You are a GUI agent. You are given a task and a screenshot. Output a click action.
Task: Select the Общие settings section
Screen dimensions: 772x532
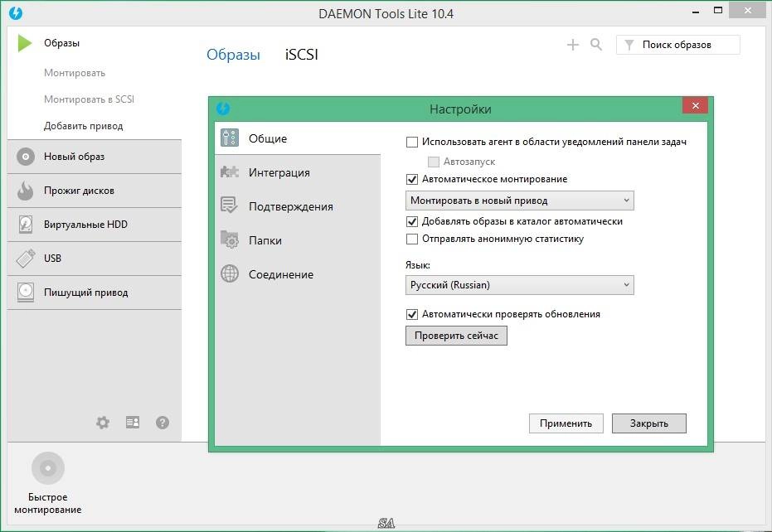(x=298, y=138)
